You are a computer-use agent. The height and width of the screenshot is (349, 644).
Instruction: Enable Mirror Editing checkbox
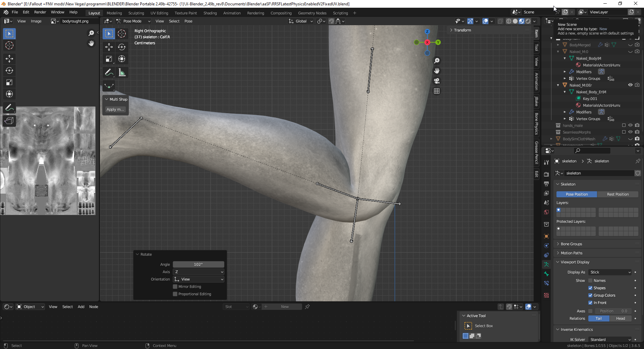click(x=175, y=287)
